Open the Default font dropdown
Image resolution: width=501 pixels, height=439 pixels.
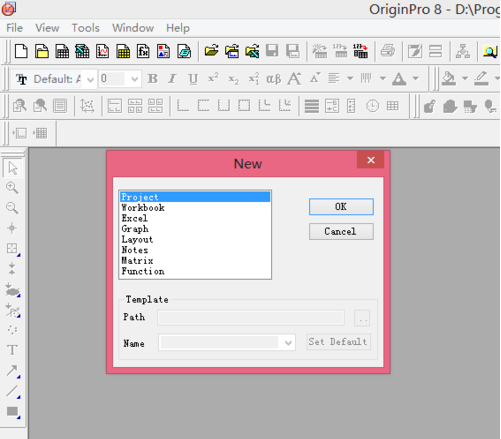point(90,79)
